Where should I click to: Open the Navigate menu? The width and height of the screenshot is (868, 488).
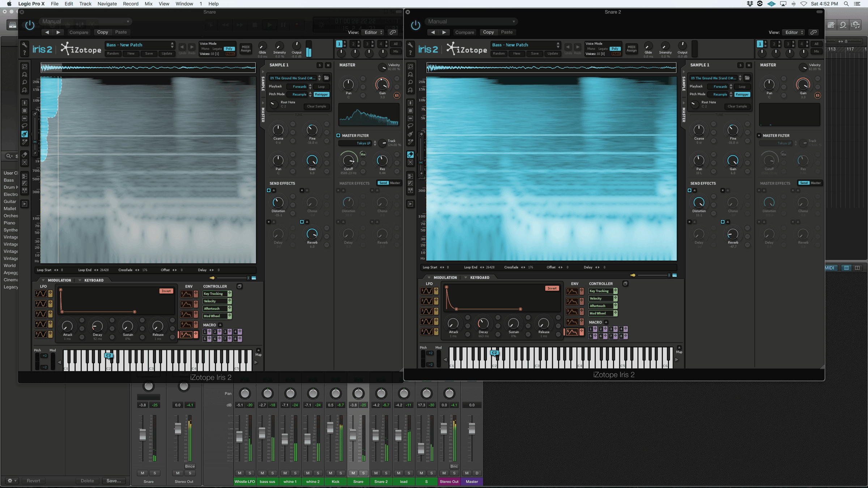click(107, 4)
